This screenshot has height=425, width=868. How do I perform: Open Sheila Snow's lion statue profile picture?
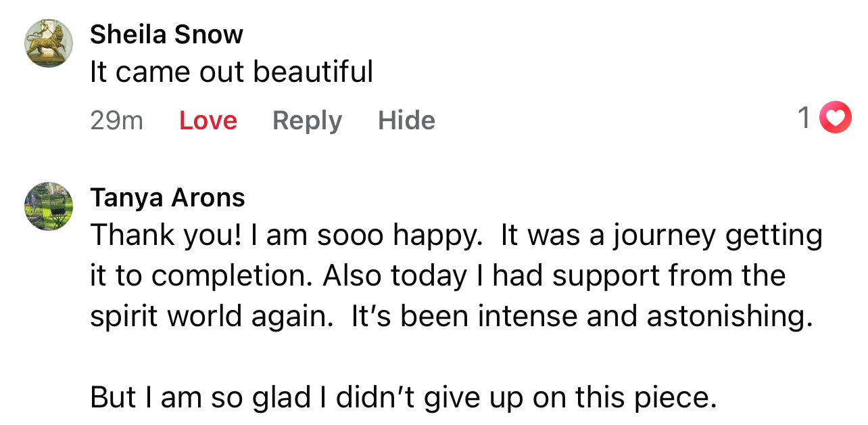tap(49, 43)
